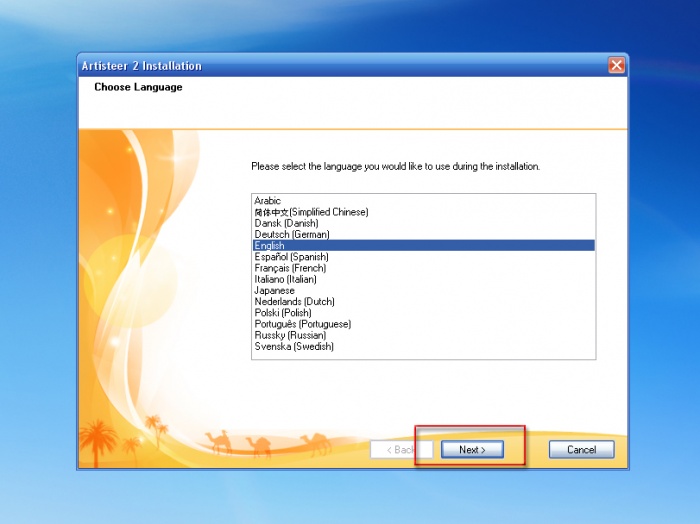The image size is (700, 524).
Task: Click the Back button
Action: pos(401,449)
